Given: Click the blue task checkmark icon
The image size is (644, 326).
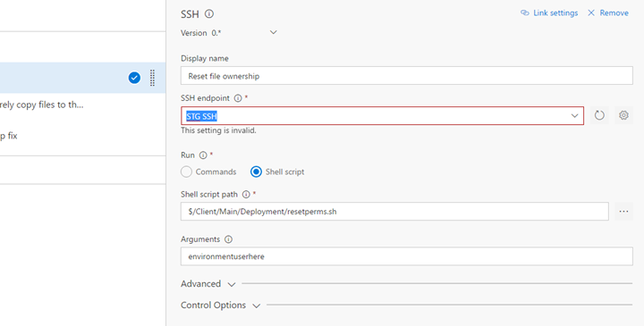Looking at the screenshot, I should click(x=134, y=78).
